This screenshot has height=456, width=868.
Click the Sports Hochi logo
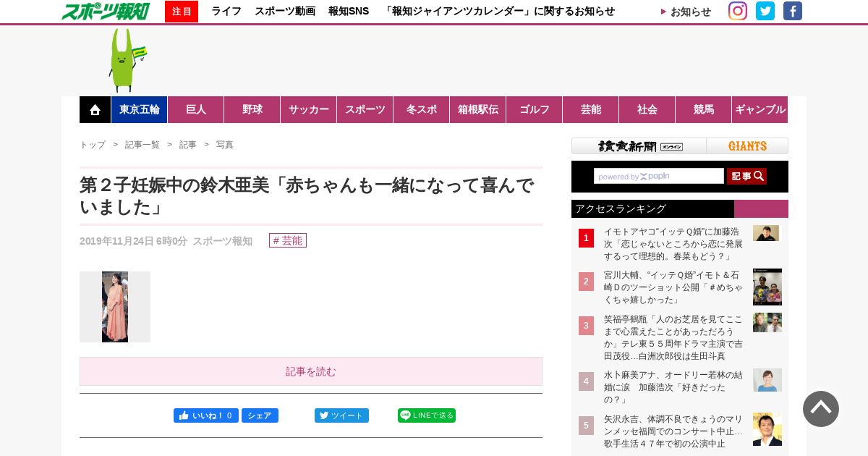click(x=106, y=12)
